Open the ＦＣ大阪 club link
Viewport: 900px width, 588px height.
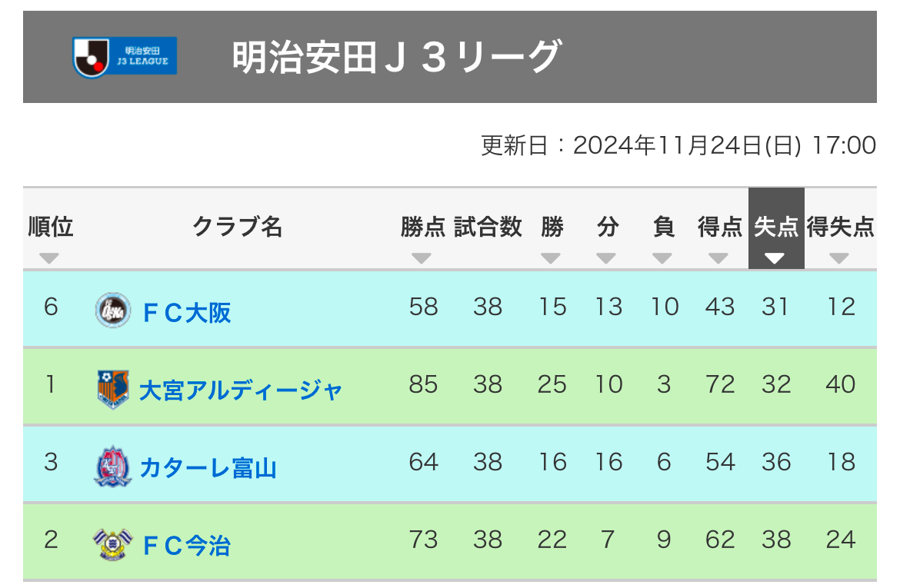(x=187, y=313)
